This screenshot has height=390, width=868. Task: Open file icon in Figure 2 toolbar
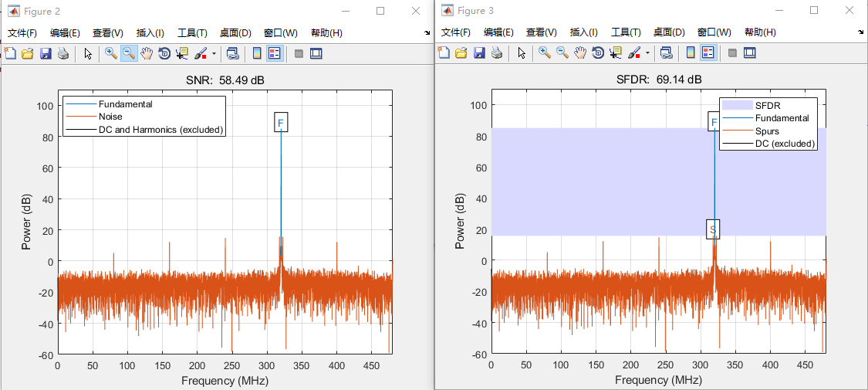tap(28, 54)
